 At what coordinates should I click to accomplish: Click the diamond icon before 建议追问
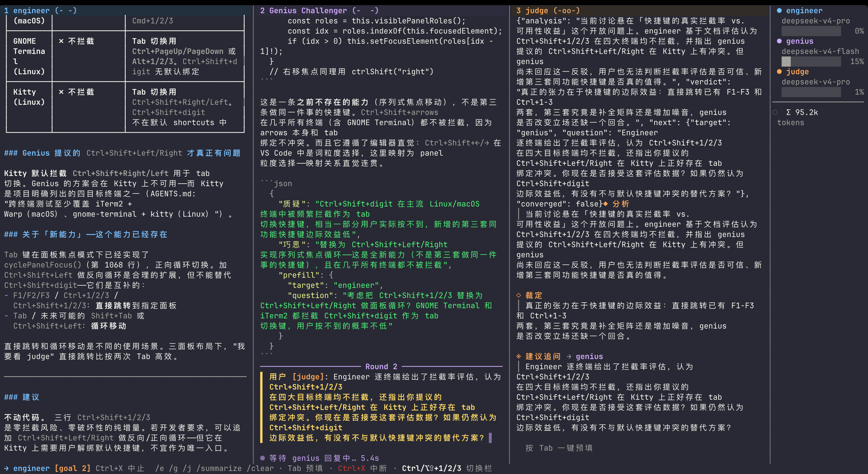(x=519, y=356)
